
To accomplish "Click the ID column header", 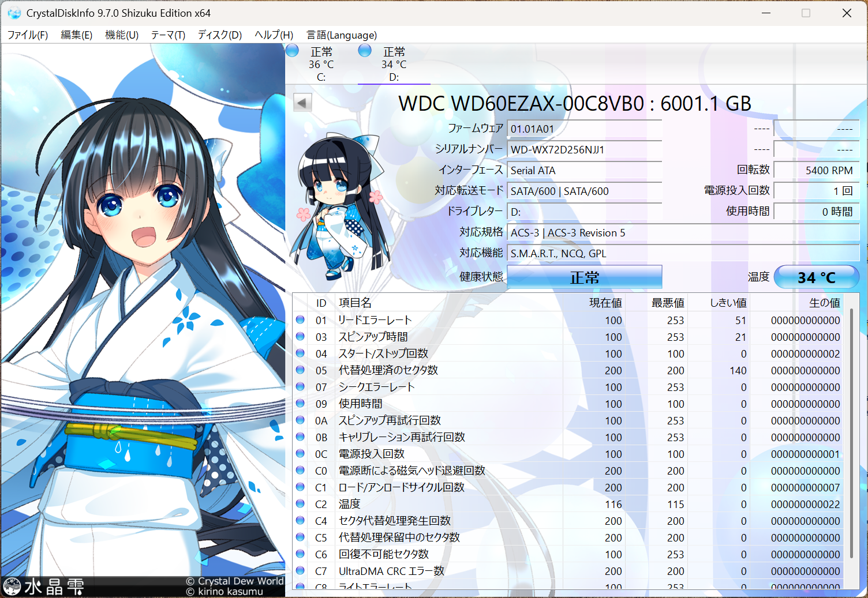I will tap(321, 303).
